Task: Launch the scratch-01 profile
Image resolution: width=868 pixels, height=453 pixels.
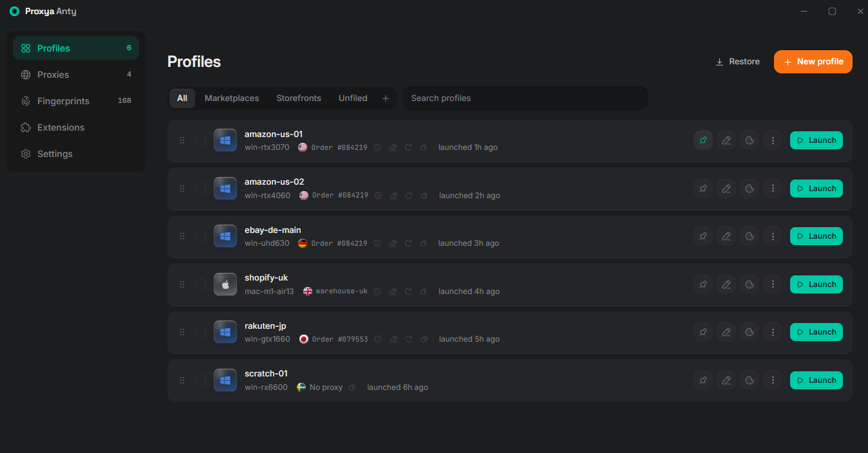Action: [816, 380]
